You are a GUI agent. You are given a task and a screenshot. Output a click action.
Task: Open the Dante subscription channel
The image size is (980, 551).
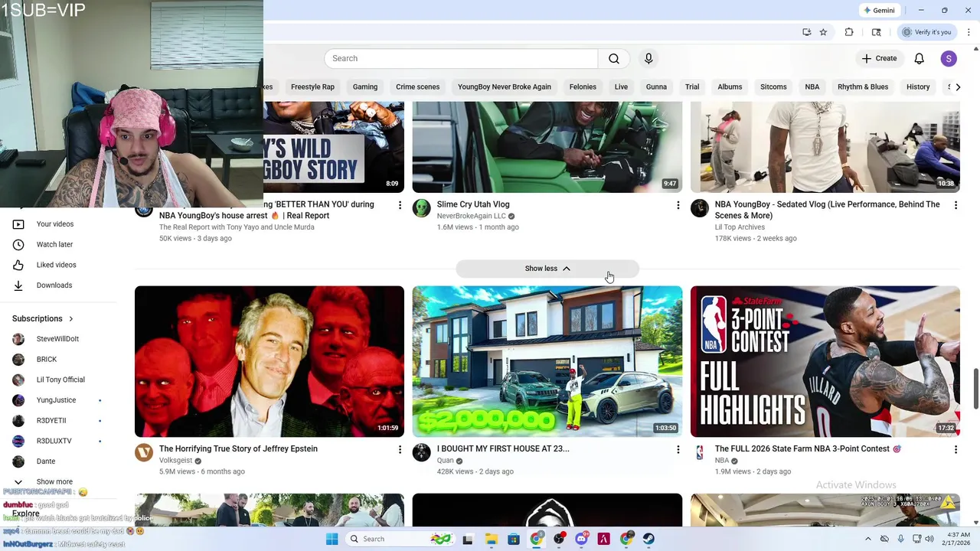point(46,461)
